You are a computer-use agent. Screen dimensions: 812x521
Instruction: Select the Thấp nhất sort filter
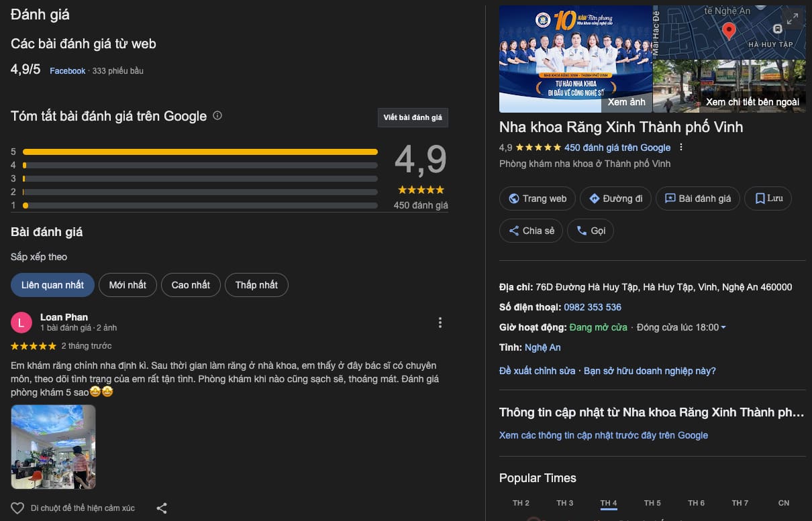pyautogui.click(x=256, y=285)
